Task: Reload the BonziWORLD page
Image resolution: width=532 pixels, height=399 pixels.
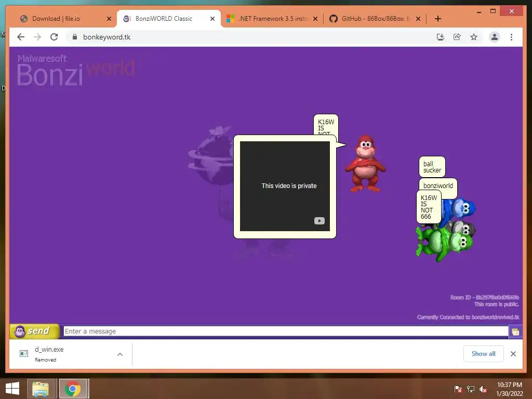Action: [x=54, y=37]
